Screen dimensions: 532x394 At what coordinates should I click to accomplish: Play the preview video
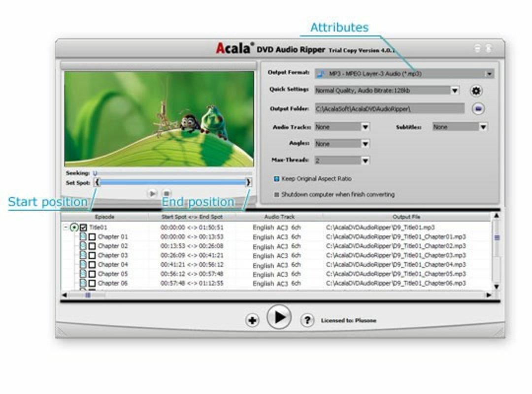pos(152,194)
